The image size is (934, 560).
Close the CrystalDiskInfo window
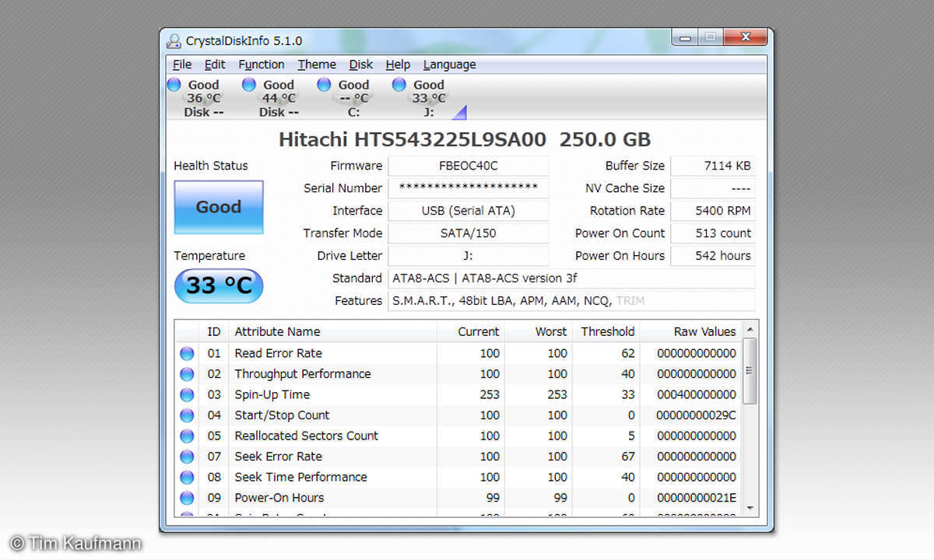(745, 37)
